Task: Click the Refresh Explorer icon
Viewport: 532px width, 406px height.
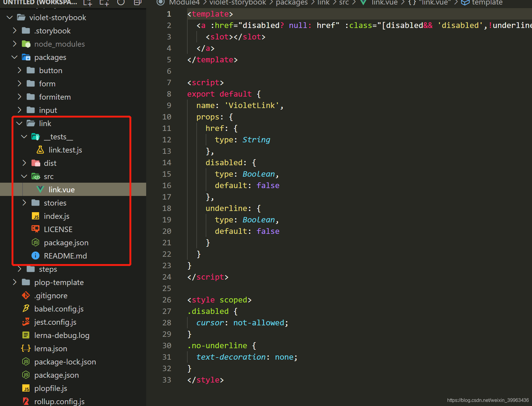Action: 121,2
